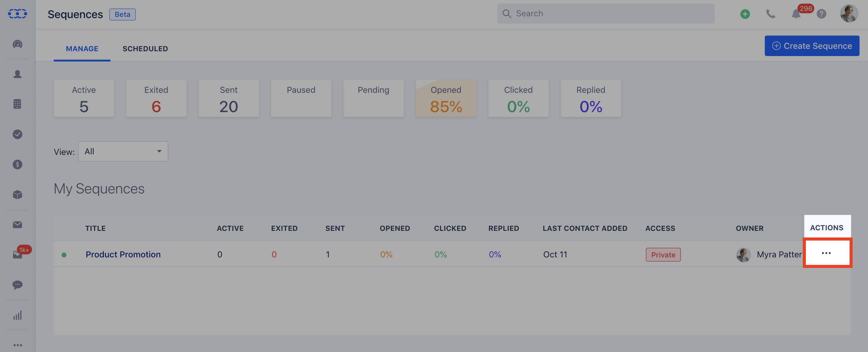The height and width of the screenshot is (352, 868).
Task: Switch to the Scheduled tab
Action: pos(145,49)
